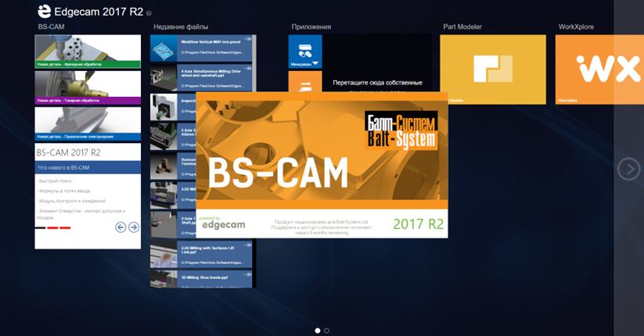Screen dimensions: 644x336
Task: Launch the WorkXplore WX tile
Action: click(599, 70)
